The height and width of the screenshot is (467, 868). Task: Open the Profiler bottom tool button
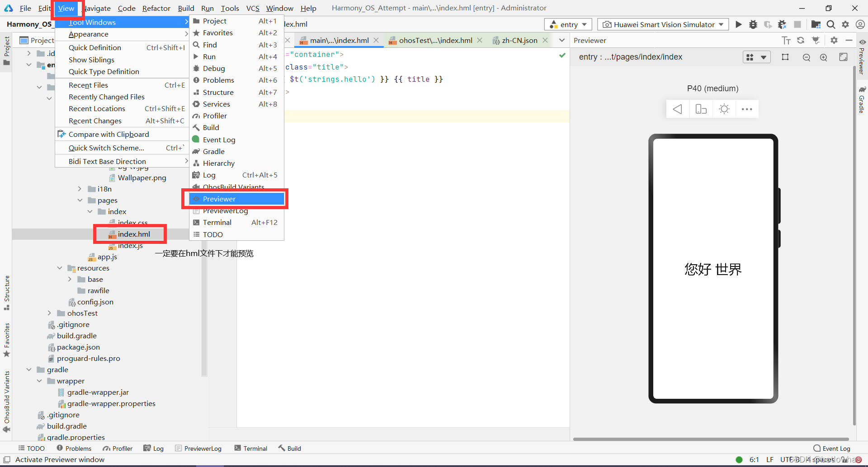[118, 448]
